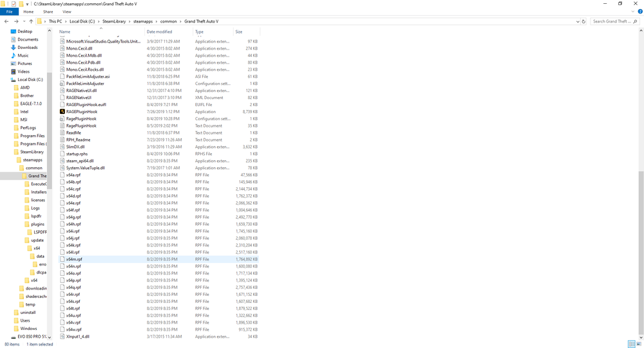
Task: Open the File ribbon tab
Action: 9,12
